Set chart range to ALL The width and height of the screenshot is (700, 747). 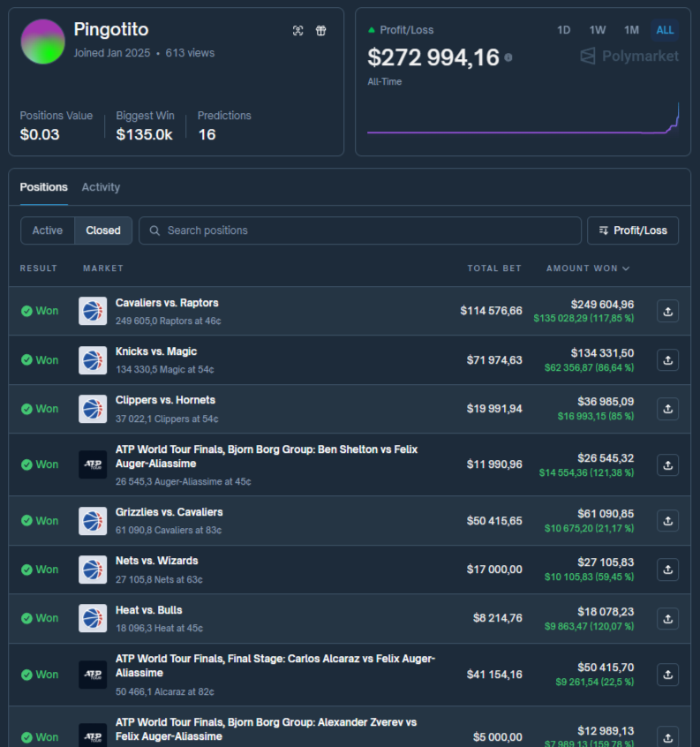665,30
